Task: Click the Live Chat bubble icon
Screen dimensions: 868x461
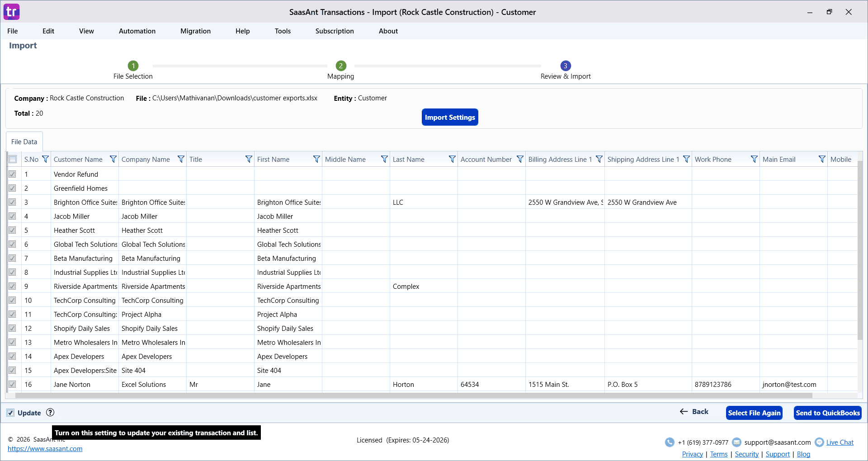Action: (x=819, y=442)
